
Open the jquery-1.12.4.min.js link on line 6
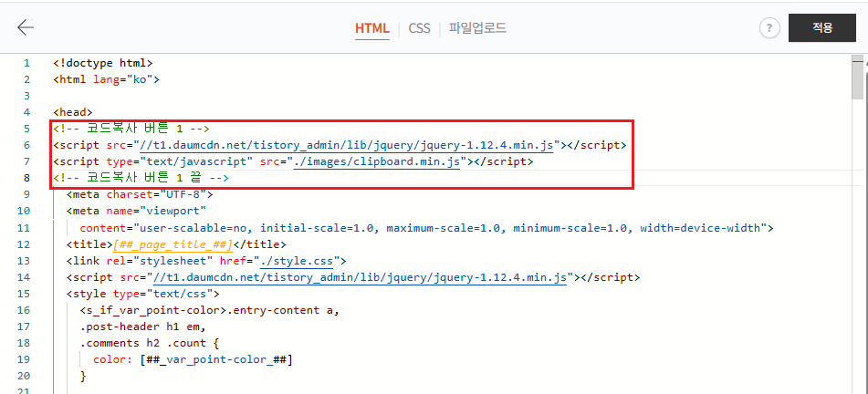click(347, 145)
